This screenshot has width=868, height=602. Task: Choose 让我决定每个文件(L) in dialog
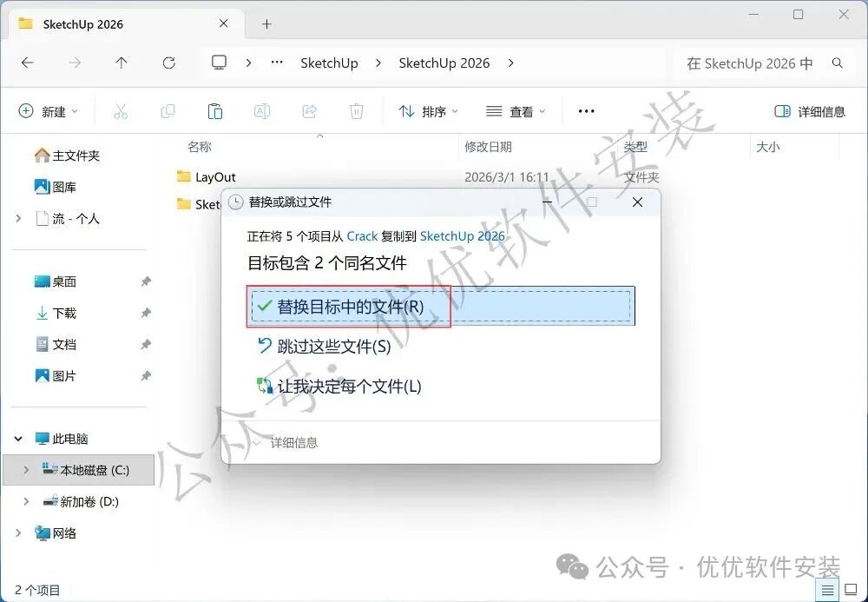click(x=339, y=386)
